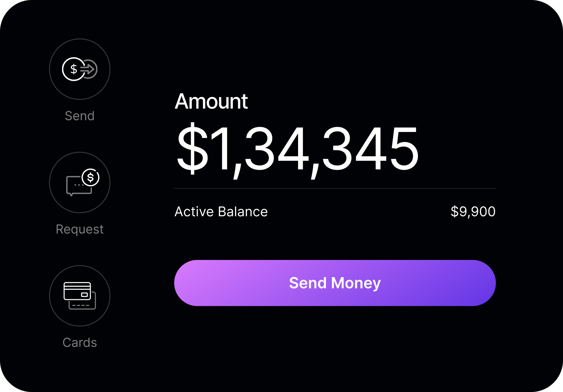Click the Active Balance label
This screenshot has height=392, width=563.
click(221, 212)
